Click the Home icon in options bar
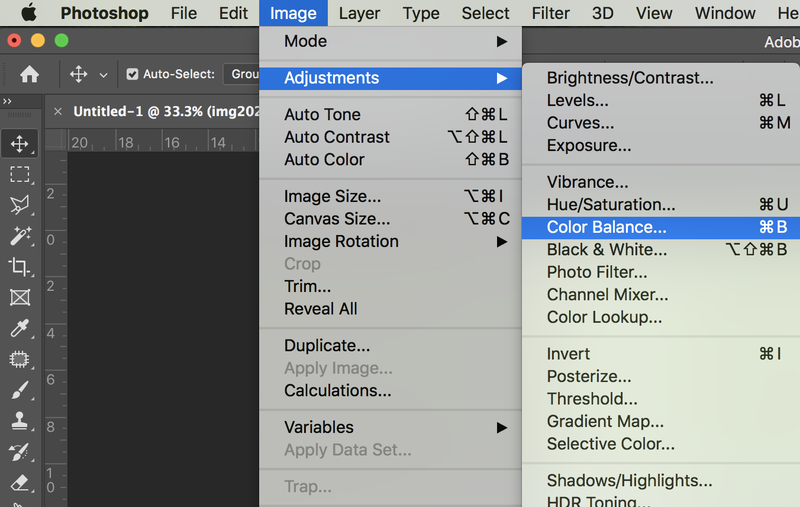Image resolution: width=800 pixels, height=507 pixels. [x=29, y=74]
